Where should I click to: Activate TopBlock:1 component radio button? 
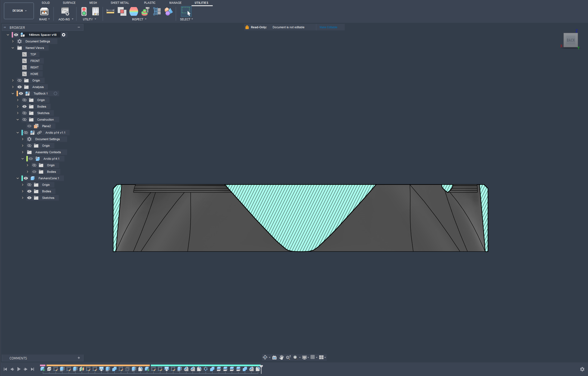point(55,93)
